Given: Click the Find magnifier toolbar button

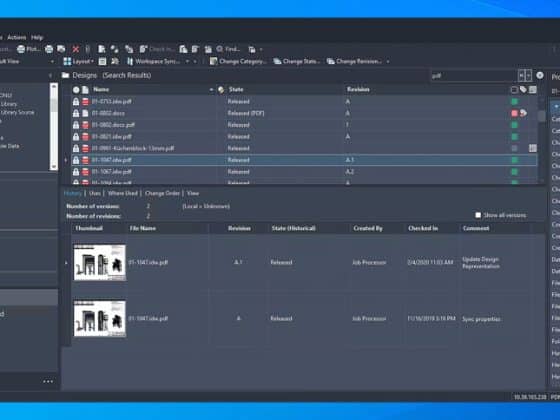Looking at the screenshot, I should [228, 49].
